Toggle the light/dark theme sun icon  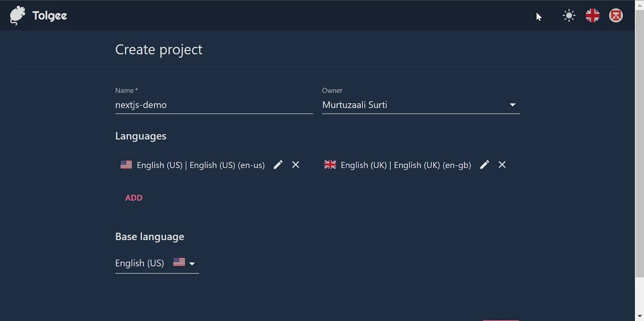click(x=569, y=16)
